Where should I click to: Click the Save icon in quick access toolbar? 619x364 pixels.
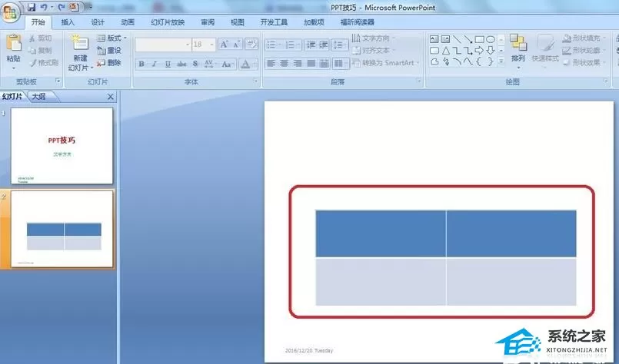tap(32, 7)
